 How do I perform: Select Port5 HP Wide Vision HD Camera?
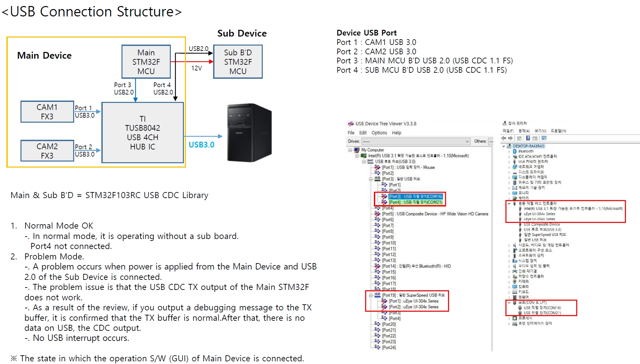tap(435, 214)
